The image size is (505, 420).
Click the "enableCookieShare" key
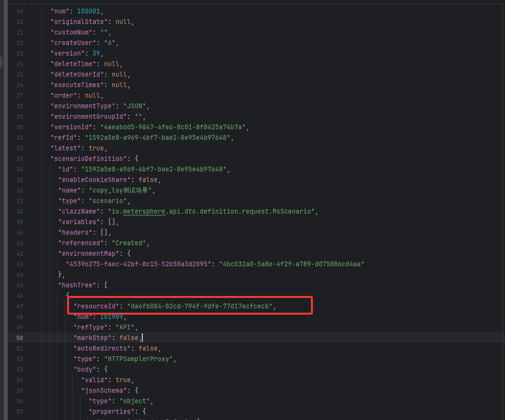(x=94, y=180)
